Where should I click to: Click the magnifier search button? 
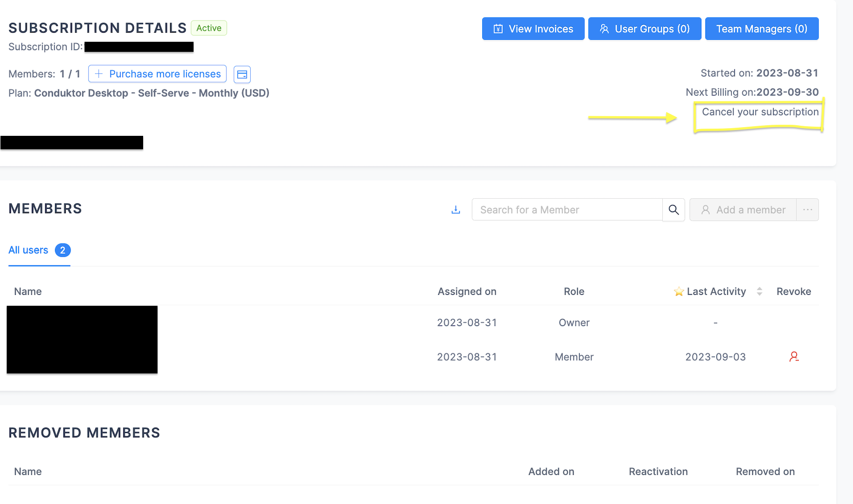(x=674, y=210)
